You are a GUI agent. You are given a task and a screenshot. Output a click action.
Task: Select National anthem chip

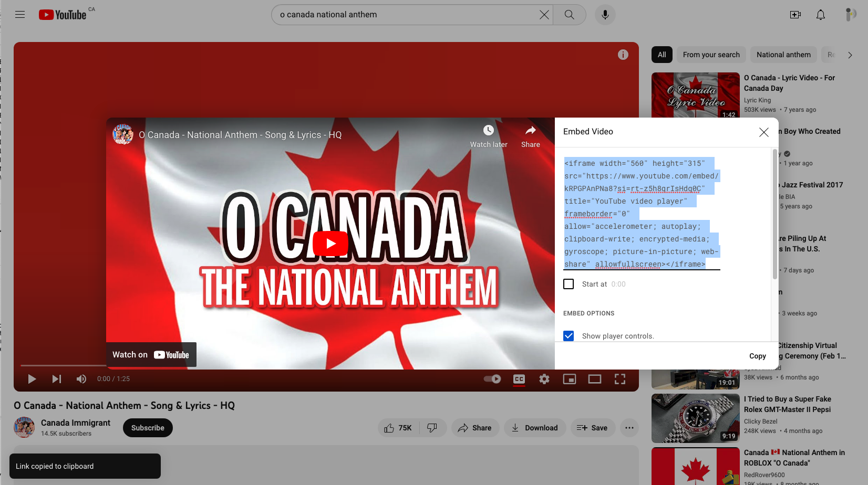point(783,55)
